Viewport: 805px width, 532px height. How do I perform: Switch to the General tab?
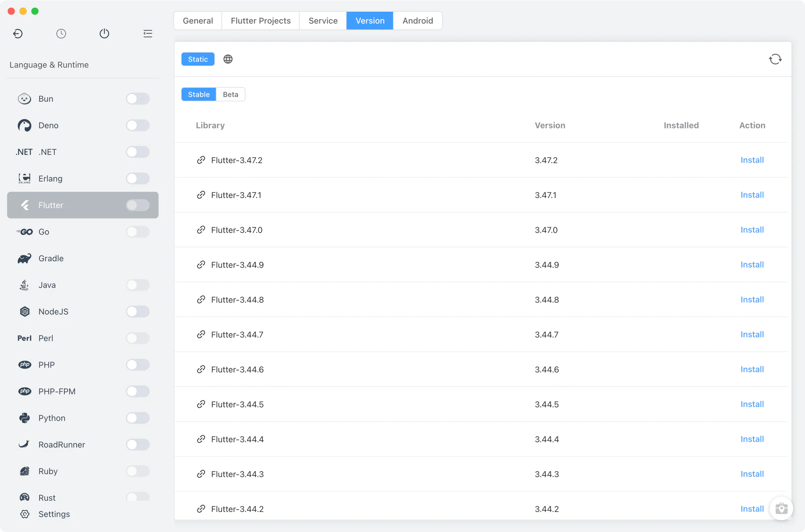pyautogui.click(x=198, y=20)
